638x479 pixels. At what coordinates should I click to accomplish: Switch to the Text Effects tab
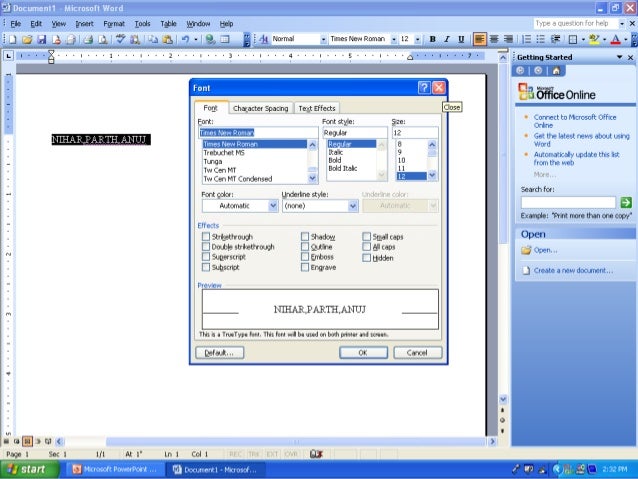317,108
